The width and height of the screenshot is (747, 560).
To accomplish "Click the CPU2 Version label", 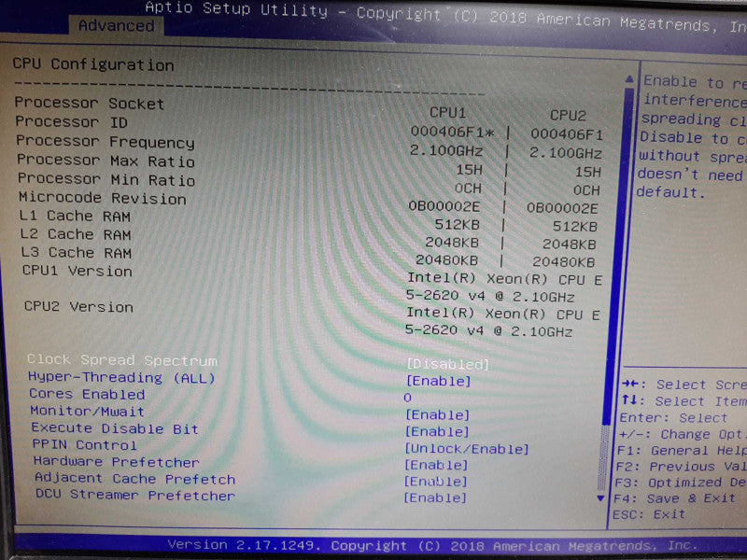I will [78, 306].
